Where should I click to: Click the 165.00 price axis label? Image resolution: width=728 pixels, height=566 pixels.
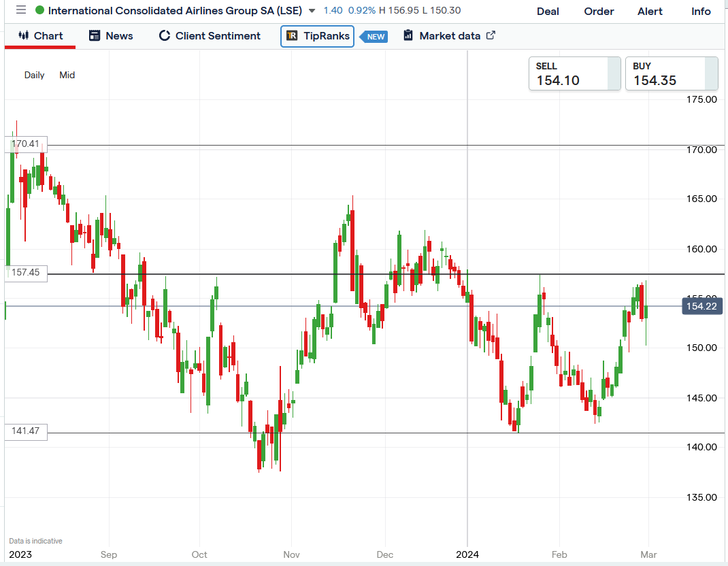click(701, 199)
